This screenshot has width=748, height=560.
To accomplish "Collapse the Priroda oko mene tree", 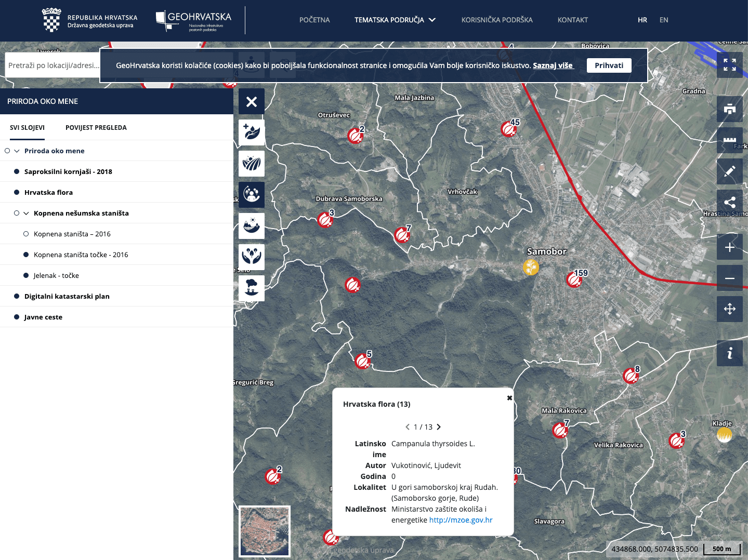I will pyautogui.click(x=17, y=151).
